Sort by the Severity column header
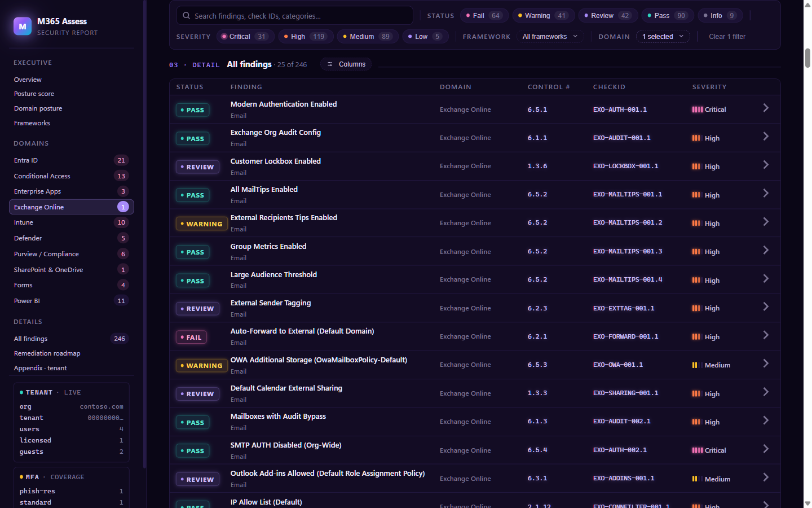Image resolution: width=812 pixels, height=508 pixels. [x=709, y=87]
